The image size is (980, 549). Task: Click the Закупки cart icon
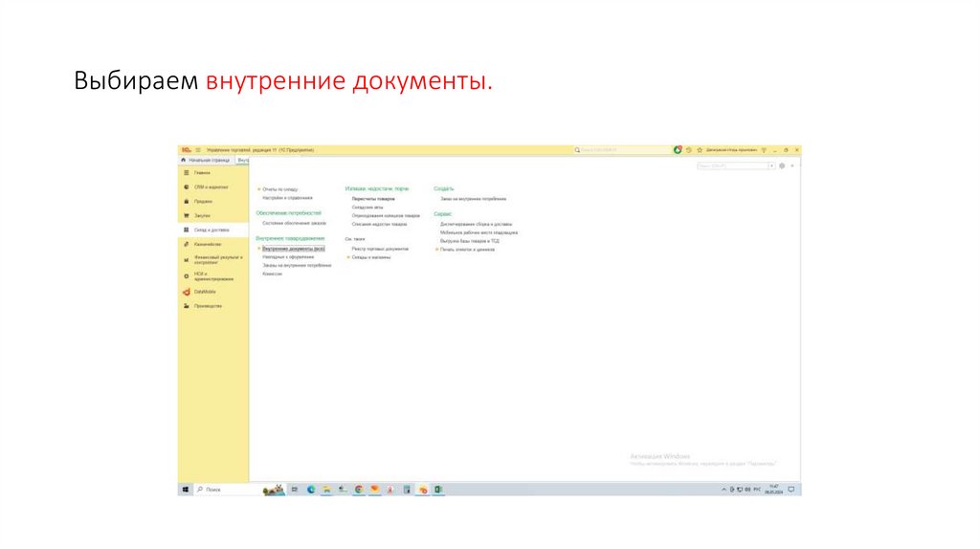(x=187, y=215)
